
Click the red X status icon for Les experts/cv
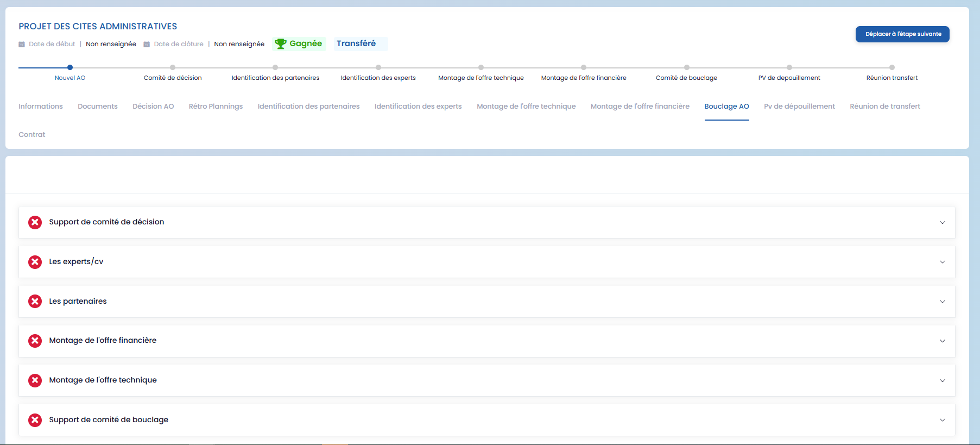coord(35,262)
